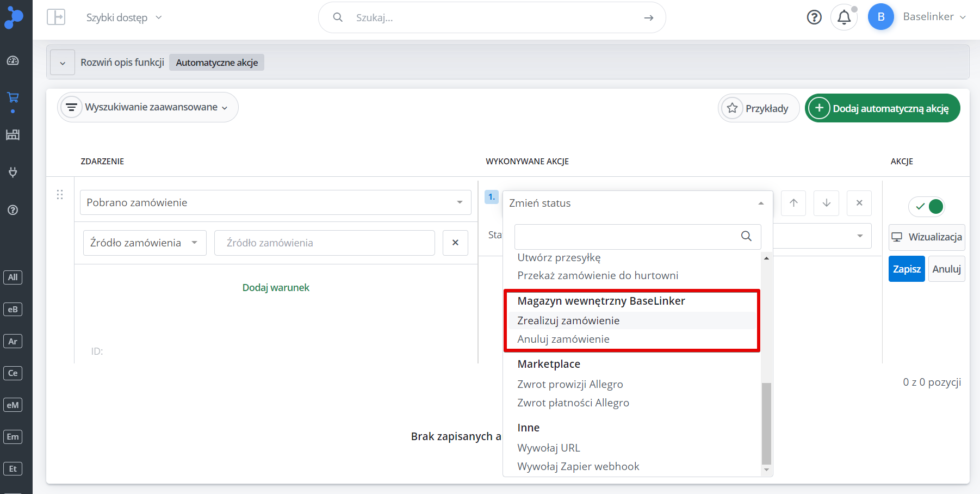Select Wywołaj Zapier webhook option
Viewport: 980px width, 494px height.
point(578,466)
